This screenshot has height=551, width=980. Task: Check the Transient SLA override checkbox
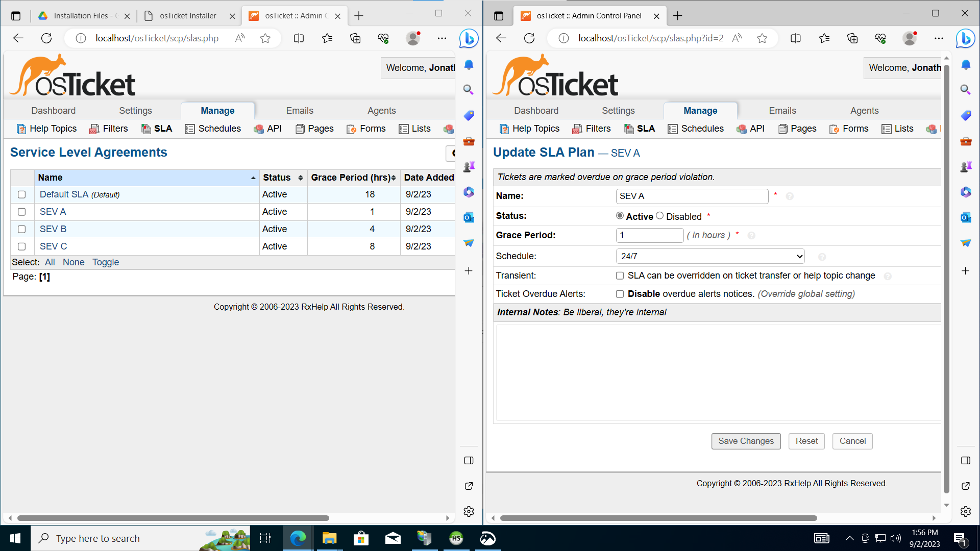pos(620,275)
